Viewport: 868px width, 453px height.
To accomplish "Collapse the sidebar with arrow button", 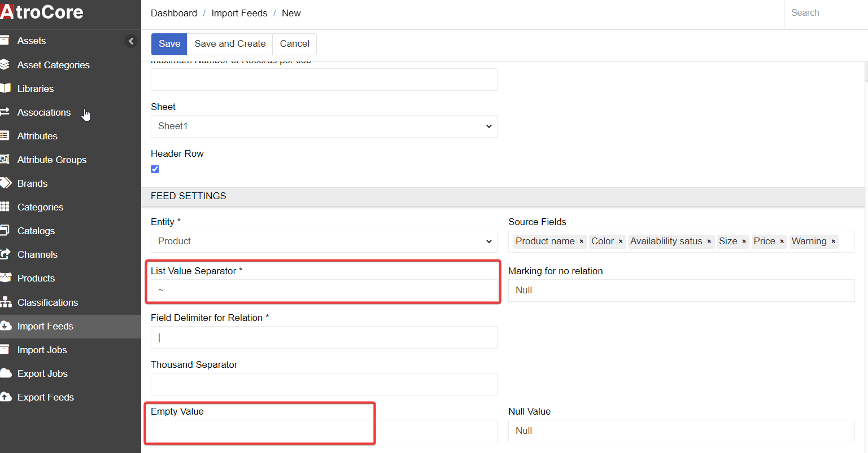I will pos(131,41).
